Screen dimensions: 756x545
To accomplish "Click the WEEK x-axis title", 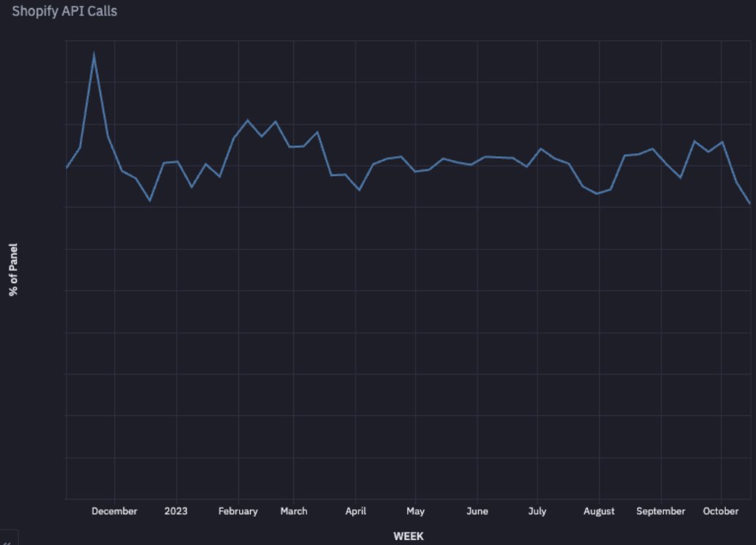I will click(409, 536).
